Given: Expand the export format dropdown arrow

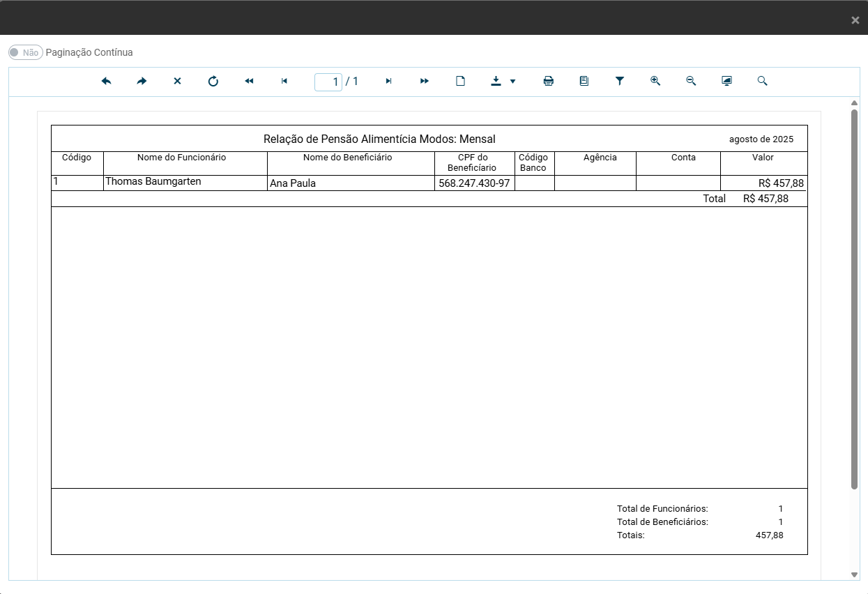Looking at the screenshot, I should tap(513, 82).
